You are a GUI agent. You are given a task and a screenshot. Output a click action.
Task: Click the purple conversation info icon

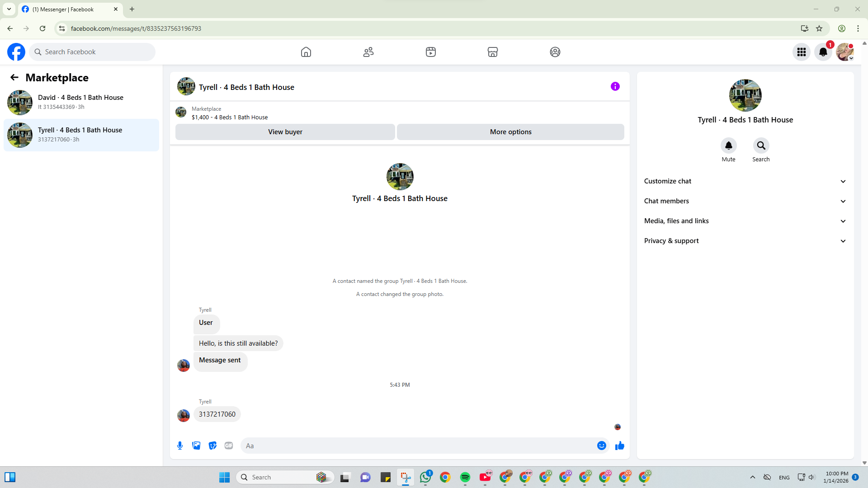point(615,86)
